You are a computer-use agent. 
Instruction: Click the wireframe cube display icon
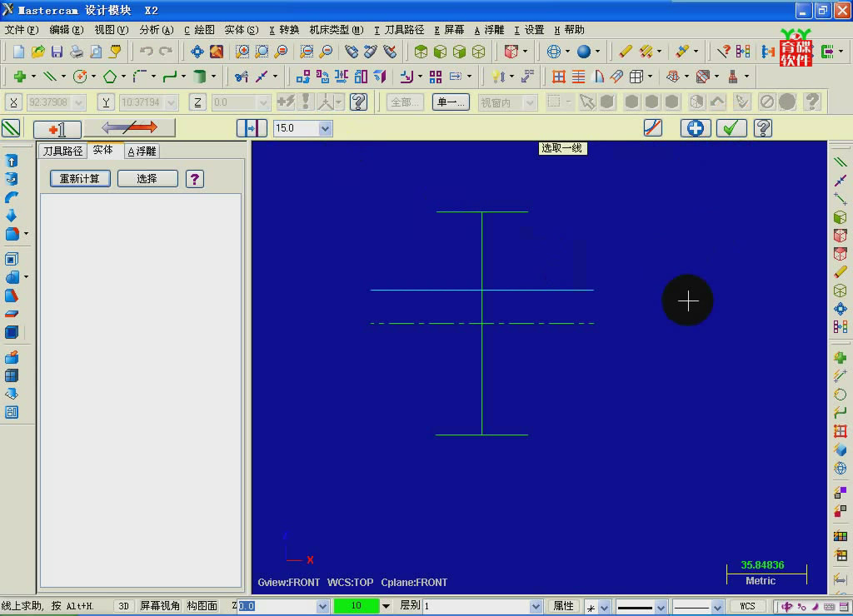tap(479, 52)
